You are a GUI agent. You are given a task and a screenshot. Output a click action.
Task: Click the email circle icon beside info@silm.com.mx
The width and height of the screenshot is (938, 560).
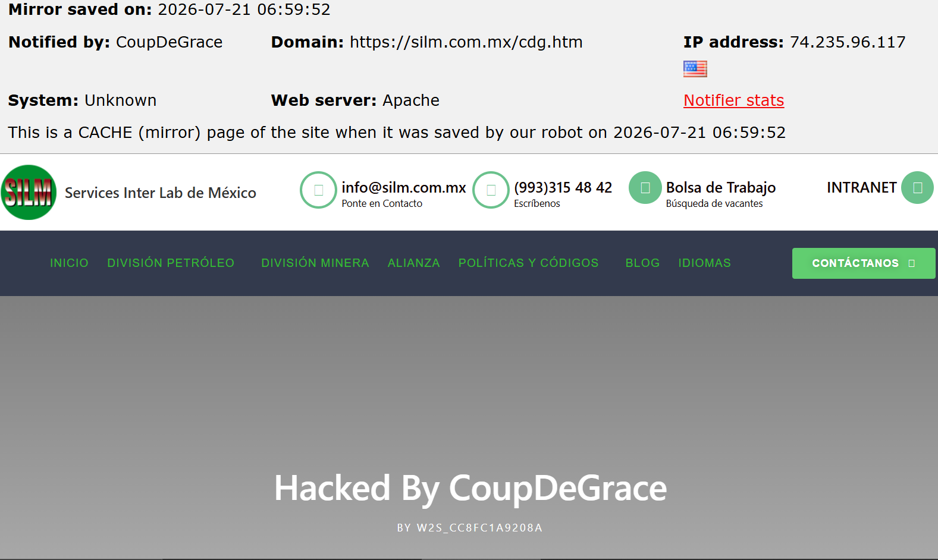point(318,190)
